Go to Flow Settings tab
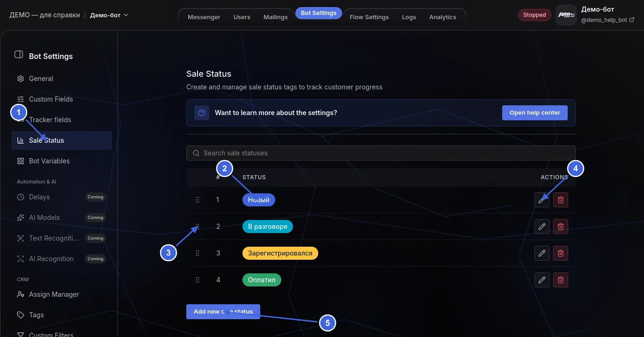The height and width of the screenshot is (337, 644). [369, 17]
